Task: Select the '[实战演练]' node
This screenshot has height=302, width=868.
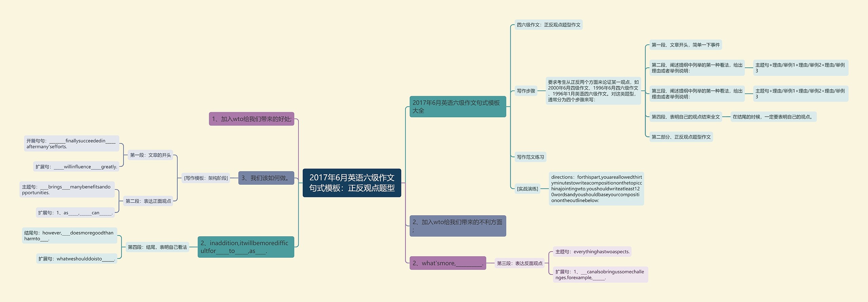Action: tap(527, 189)
